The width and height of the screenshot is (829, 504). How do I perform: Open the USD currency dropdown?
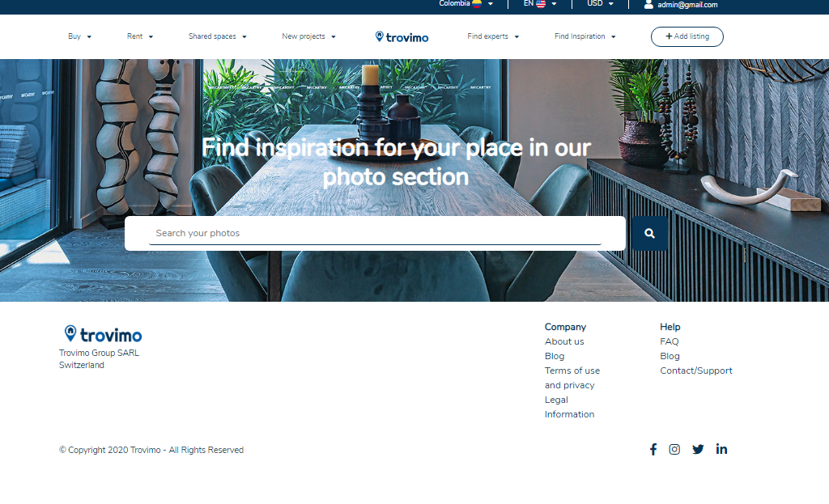pyautogui.click(x=600, y=4)
